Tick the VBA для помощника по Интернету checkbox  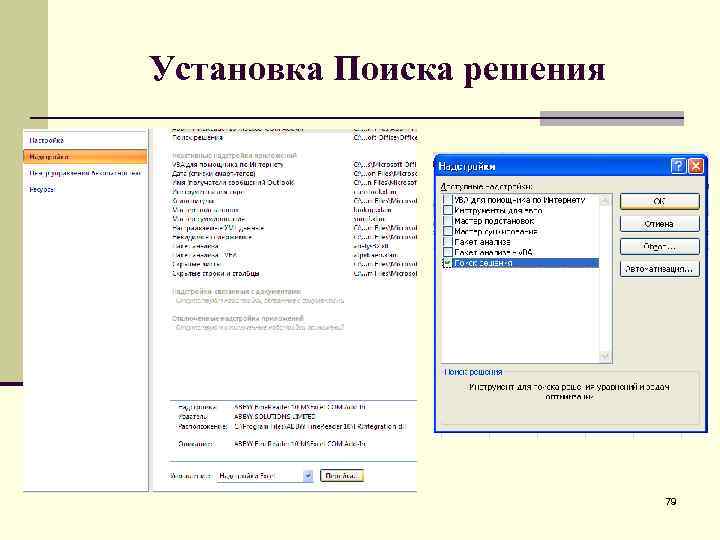click(448, 200)
